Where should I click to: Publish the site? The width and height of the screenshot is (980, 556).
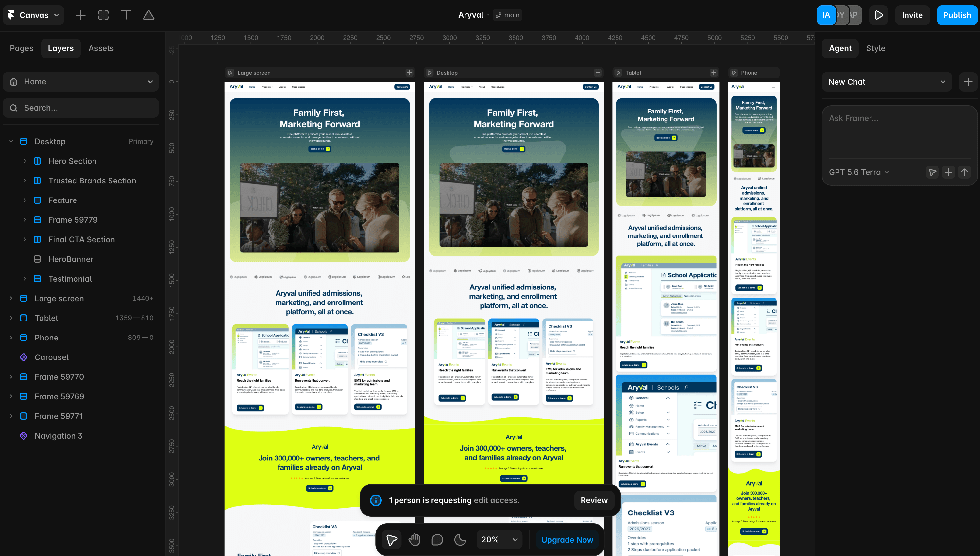pyautogui.click(x=957, y=15)
